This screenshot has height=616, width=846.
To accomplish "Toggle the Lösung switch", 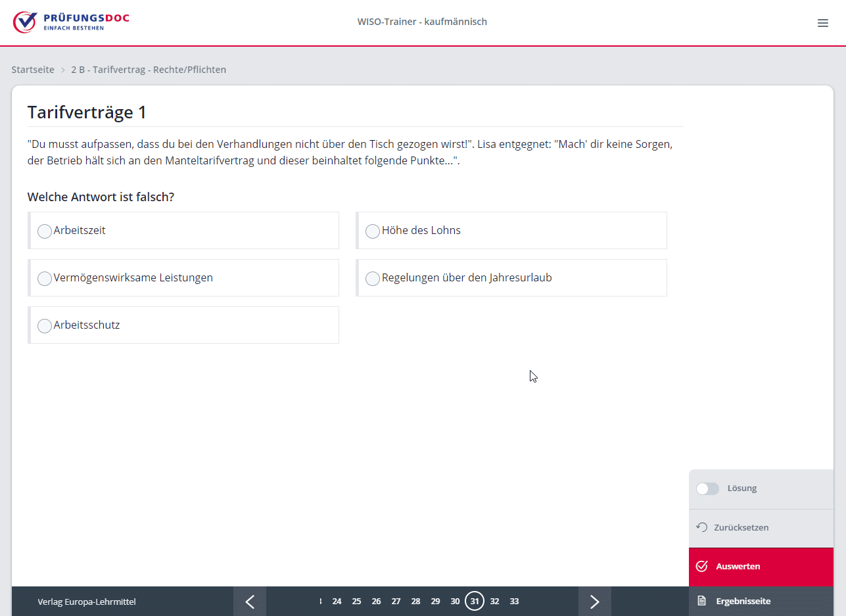I will coord(707,488).
